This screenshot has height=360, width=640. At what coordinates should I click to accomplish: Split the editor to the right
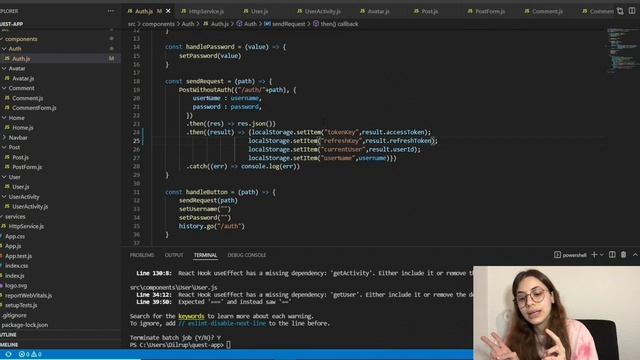pyautogui.click(x=632, y=11)
